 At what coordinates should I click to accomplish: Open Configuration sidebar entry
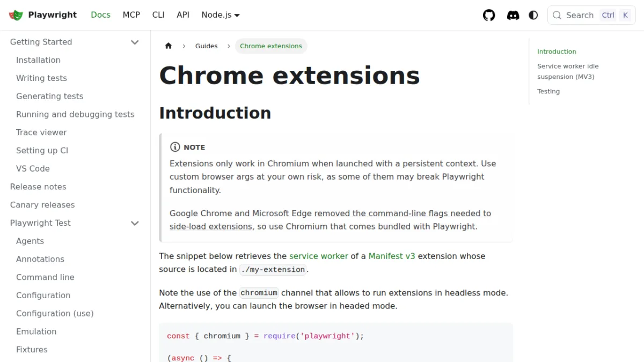pyautogui.click(x=43, y=295)
